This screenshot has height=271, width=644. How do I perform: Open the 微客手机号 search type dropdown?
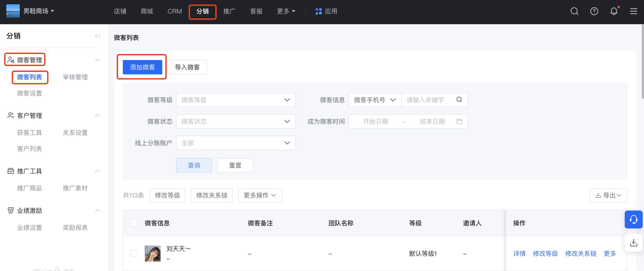(x=375, y=100)
